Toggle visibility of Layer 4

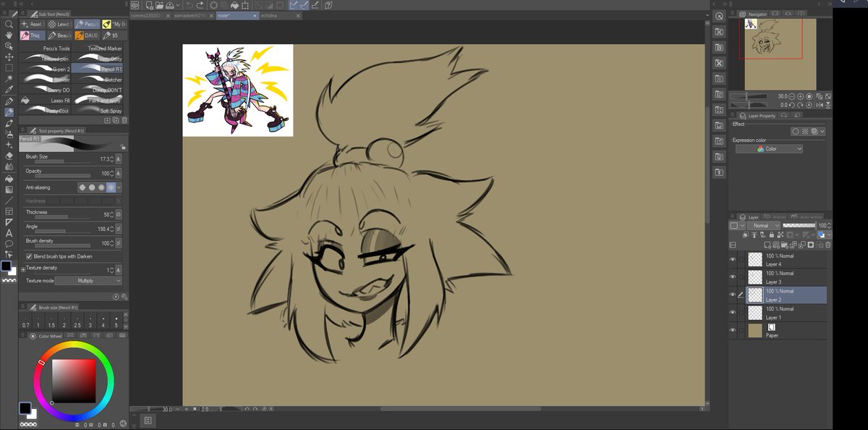[733, 259]
